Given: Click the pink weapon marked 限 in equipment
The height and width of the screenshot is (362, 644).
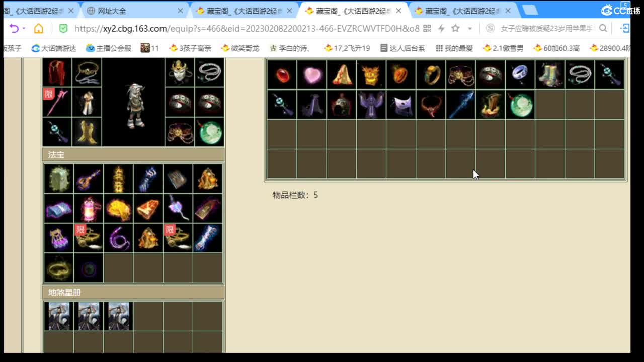Looking at the screenshot, I should [57, 102].
